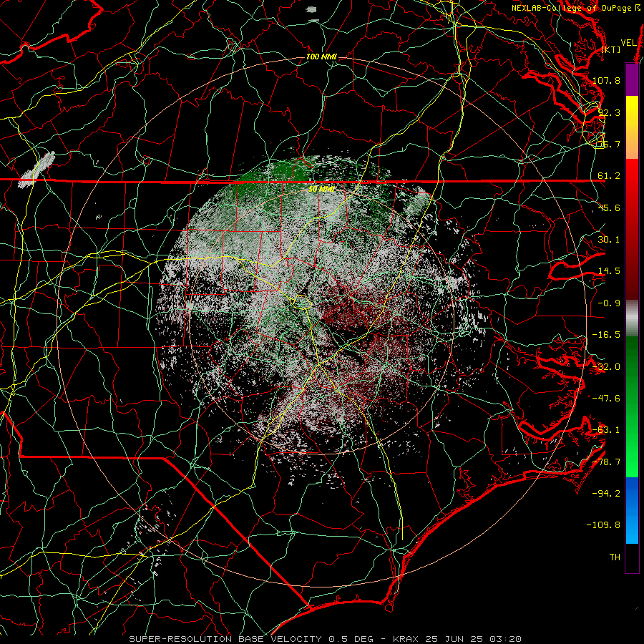Click the blue segment of the color bar
This screenshot has height=644, width=644.
pyautogui.click(x=632, y=510)
